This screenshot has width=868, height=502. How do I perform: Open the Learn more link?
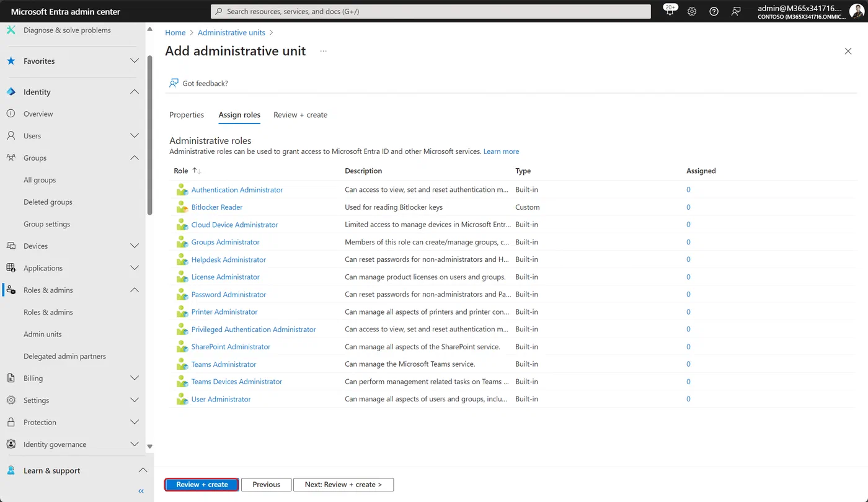501,151
